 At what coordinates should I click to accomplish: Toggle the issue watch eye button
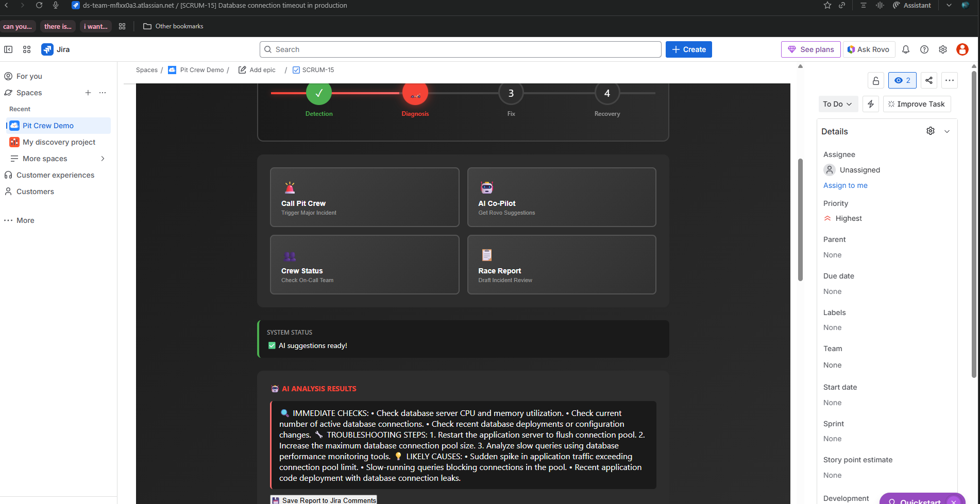(902, 80)
